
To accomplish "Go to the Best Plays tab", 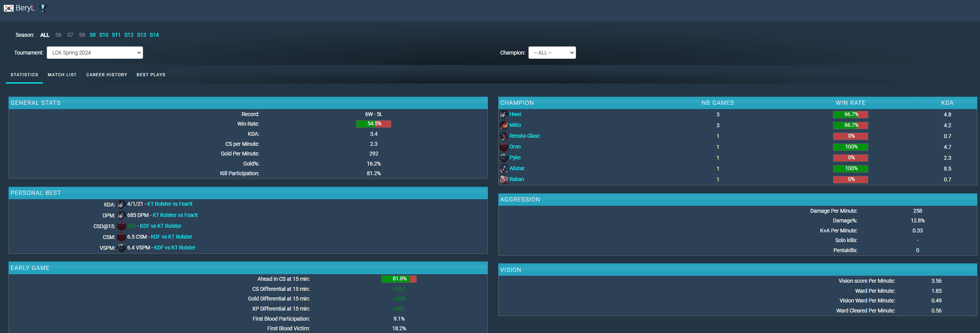I will (151, 75).
